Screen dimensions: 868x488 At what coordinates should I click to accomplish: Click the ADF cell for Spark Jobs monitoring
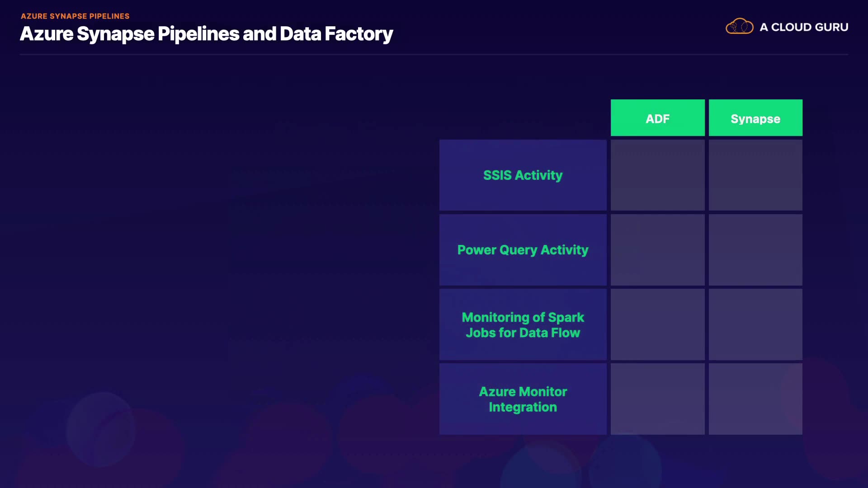pos(657,325)
